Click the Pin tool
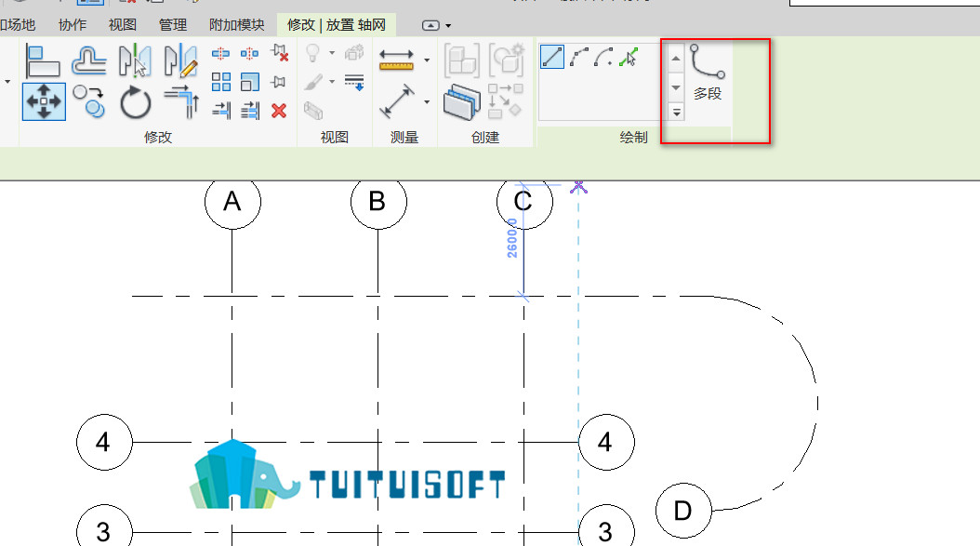Screen dimensions: 980x546 coord(278,82)
